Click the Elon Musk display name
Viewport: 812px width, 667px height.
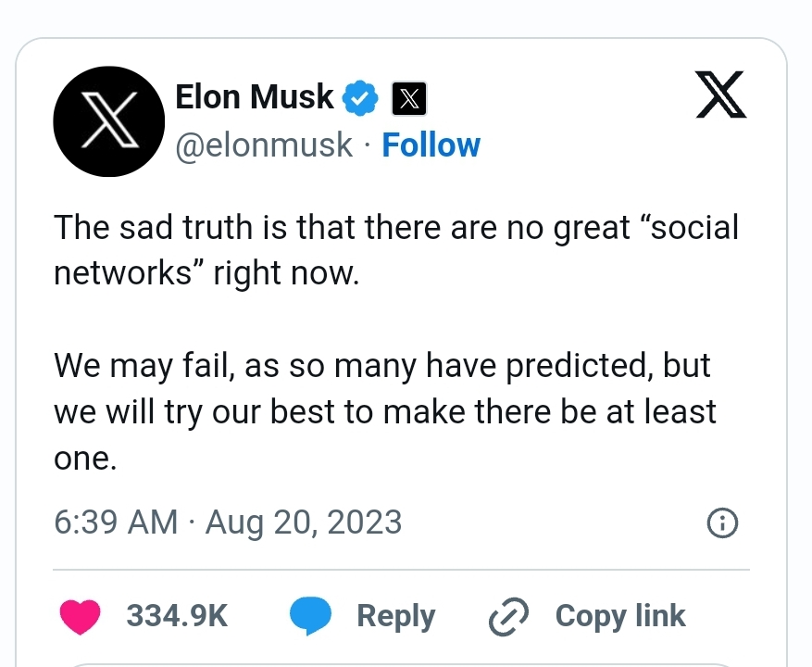(x=254, y=96)
